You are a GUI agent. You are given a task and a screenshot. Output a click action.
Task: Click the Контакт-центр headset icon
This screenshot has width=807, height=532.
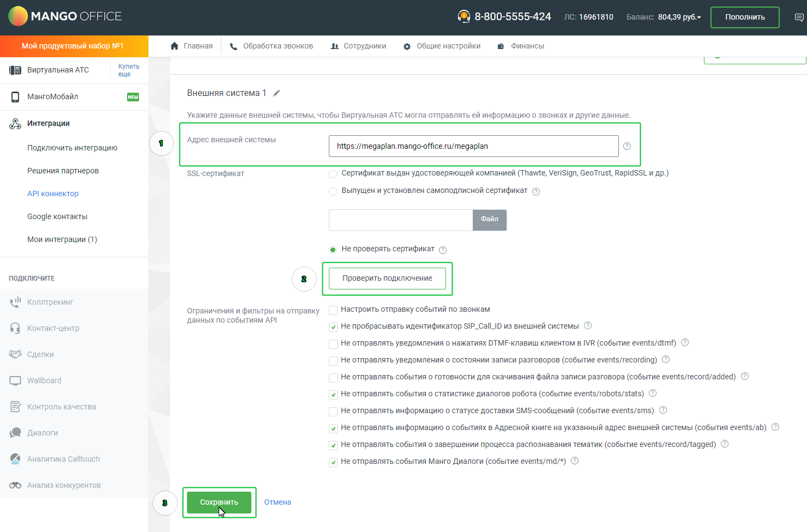click(15, 328)
